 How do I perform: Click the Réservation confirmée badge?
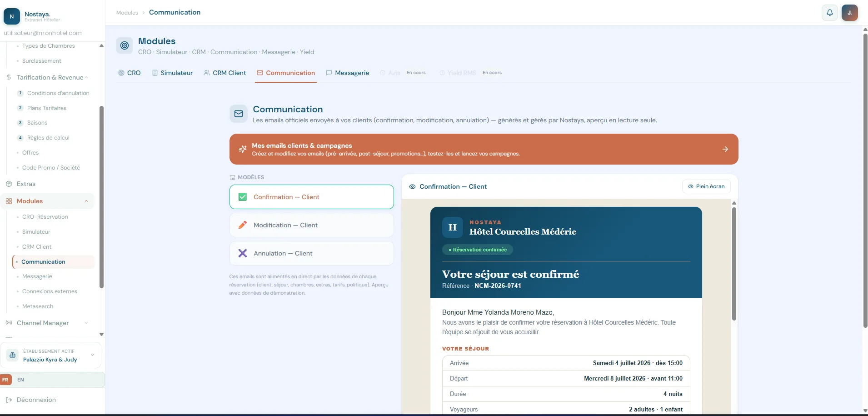click(478, 250)
